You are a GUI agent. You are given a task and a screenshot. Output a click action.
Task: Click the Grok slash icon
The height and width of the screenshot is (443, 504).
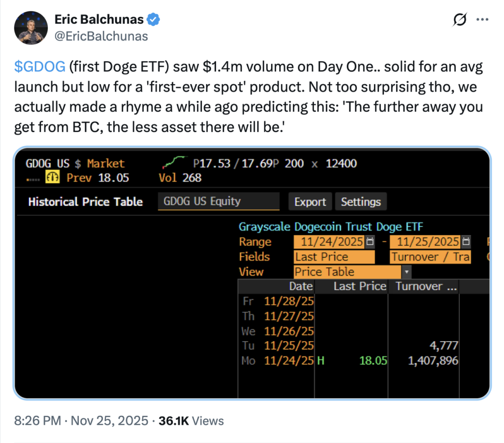tap(459, 20)
